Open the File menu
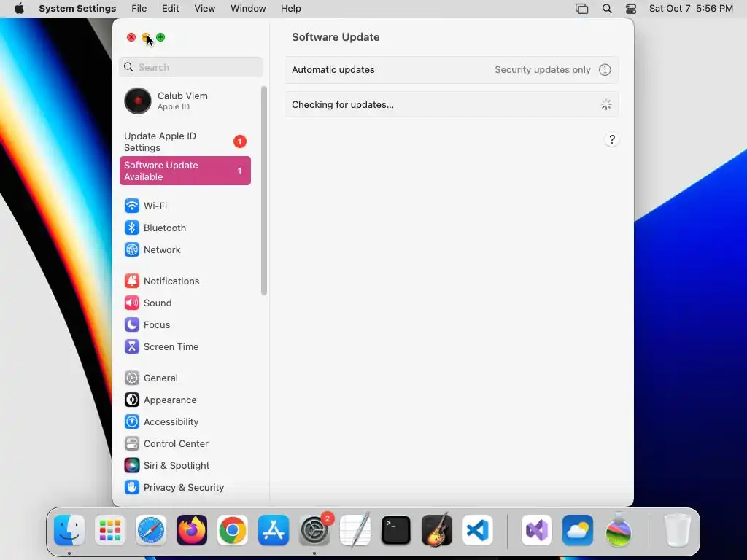This screenshot has height=560, width=747. tap(139, 9)
